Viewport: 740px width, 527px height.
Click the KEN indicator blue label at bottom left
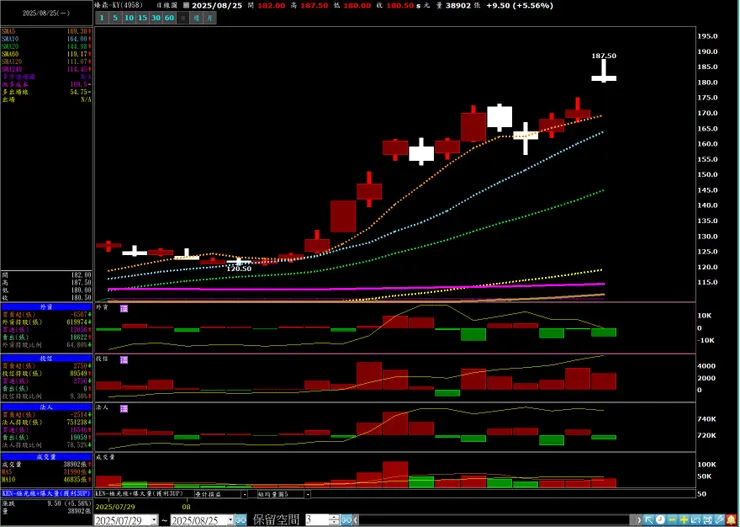[x=46, y=493]
